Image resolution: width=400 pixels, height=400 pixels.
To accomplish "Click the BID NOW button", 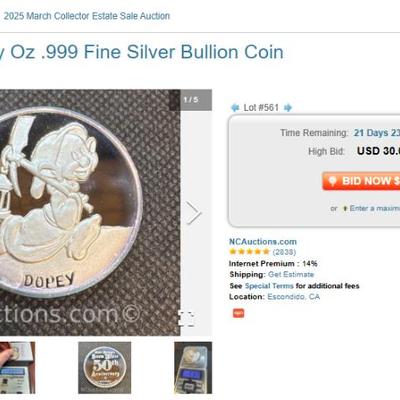I will [x=361, y=181].
